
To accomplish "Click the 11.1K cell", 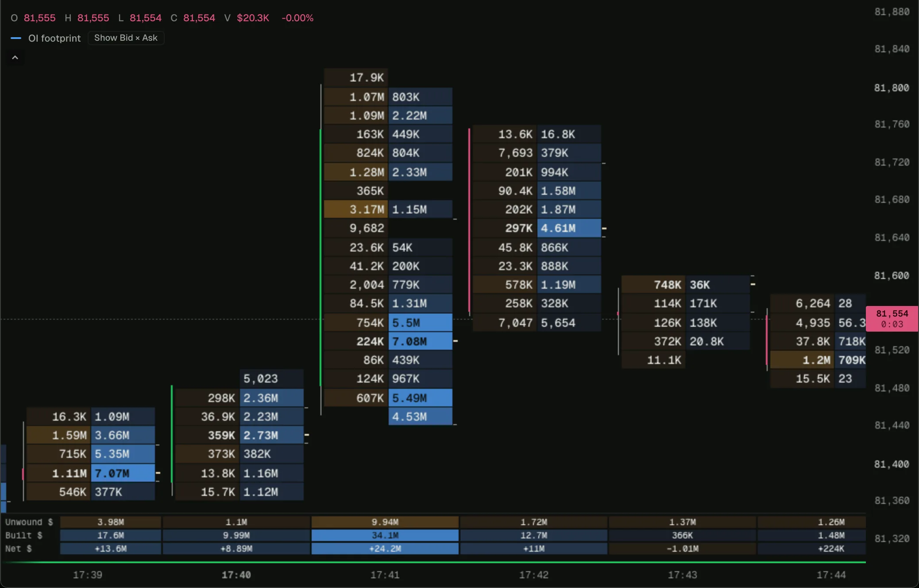I will pyautogui.click(x=653, y=360).
